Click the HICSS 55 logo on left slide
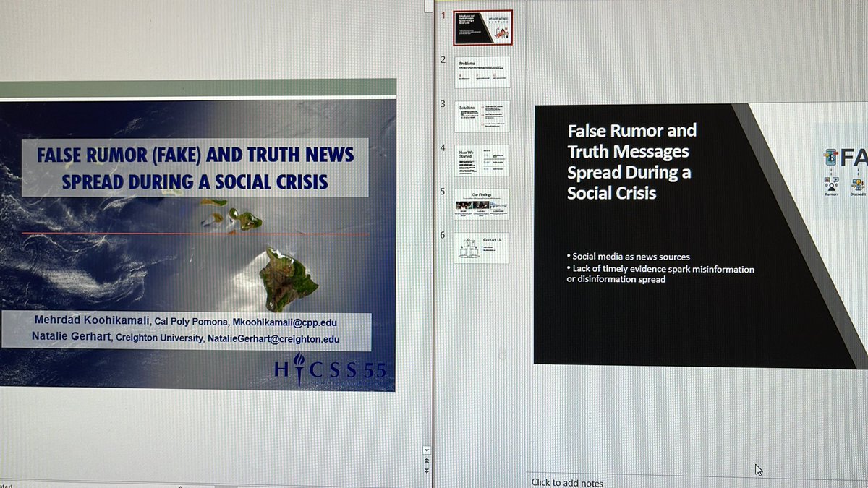 pos(331,369)
